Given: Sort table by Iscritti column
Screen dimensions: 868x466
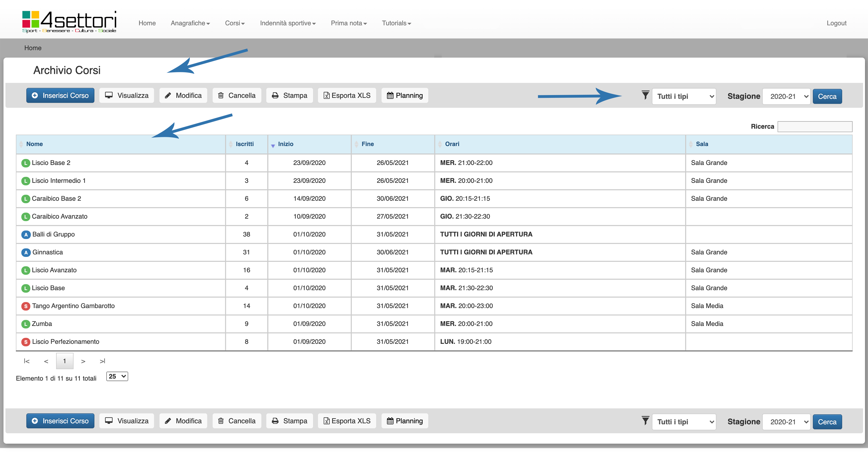Looking at the screenshot, I should pyautogui.click(x=247, y=144).
